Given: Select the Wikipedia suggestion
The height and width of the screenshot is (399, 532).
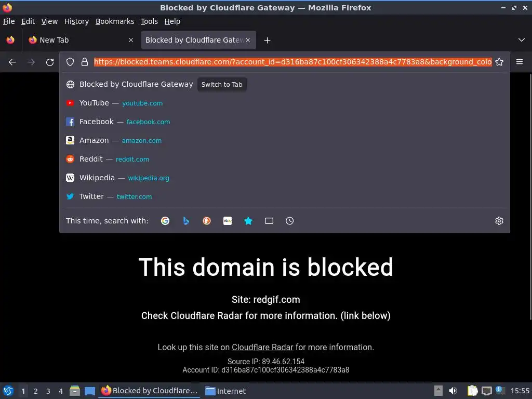Looking at the screenshot, I should 285,178.
